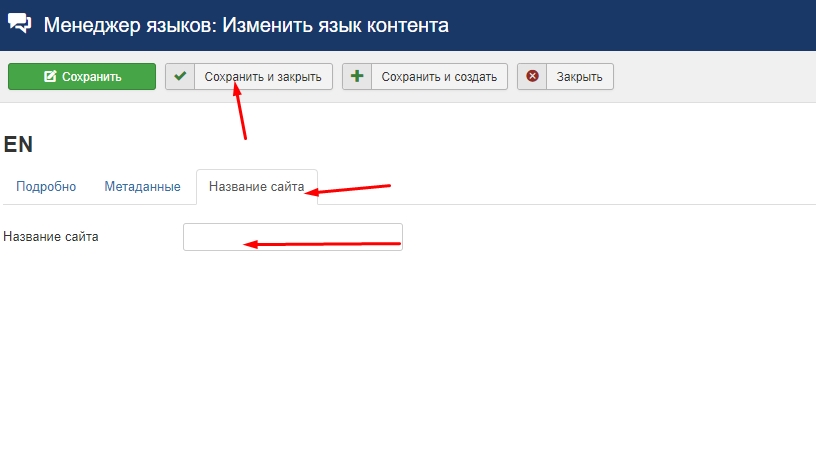This screenshot has height=451, width=816.
Task: Click the pencil icon in green Сохранить button
Action: 50,77
